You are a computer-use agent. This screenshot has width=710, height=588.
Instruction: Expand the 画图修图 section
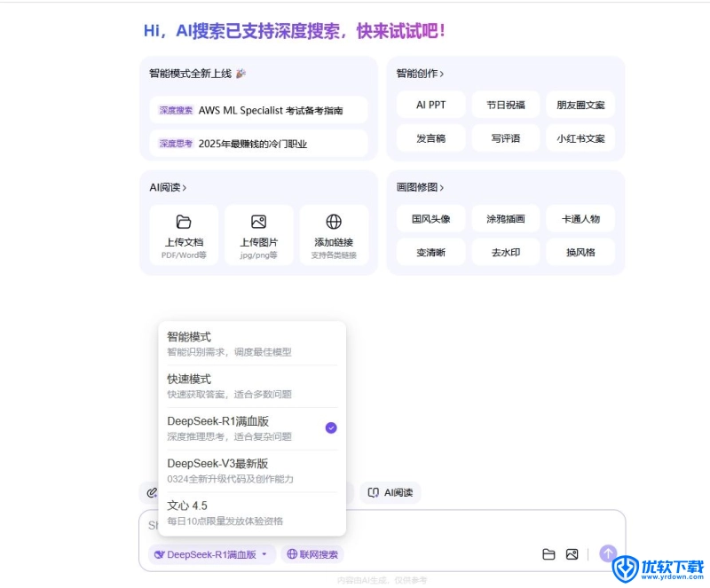pos(418,187)
